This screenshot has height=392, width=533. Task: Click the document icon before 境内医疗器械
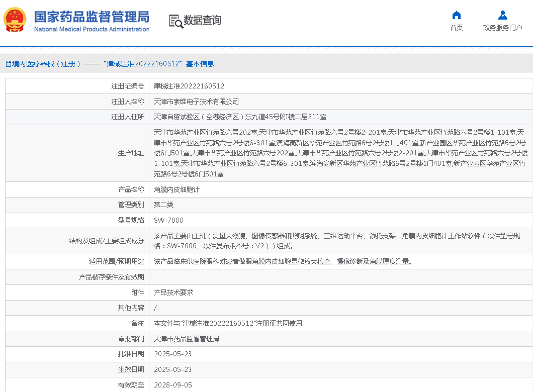[8, 64]
